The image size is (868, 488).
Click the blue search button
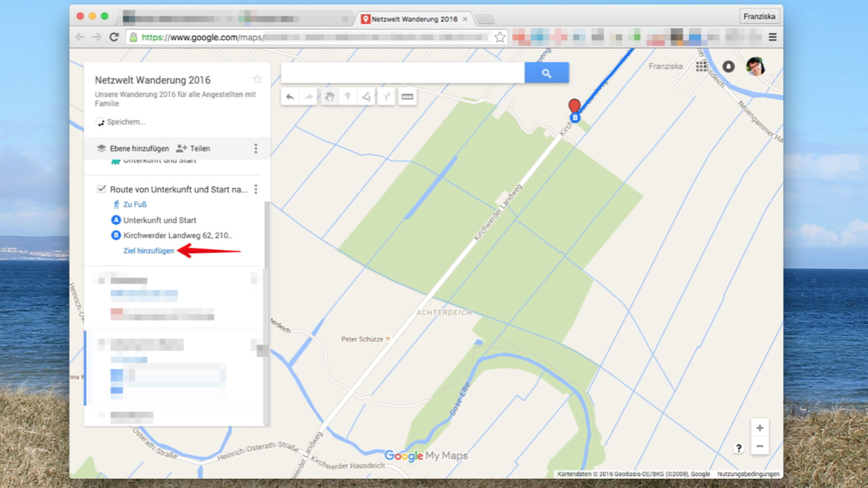coord(546,73)
